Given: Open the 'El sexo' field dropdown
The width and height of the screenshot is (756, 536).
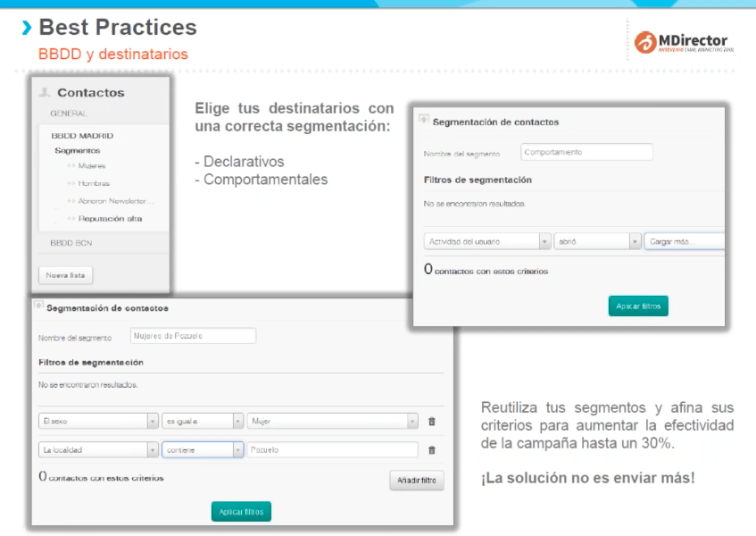Looking at the screenshot, I should click(99, 421).
